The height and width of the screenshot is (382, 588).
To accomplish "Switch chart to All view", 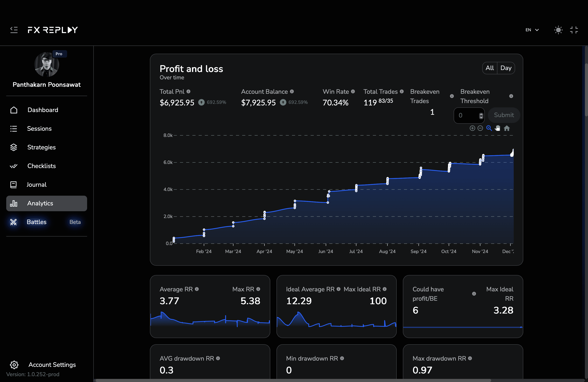I will [x=489, y=68].
